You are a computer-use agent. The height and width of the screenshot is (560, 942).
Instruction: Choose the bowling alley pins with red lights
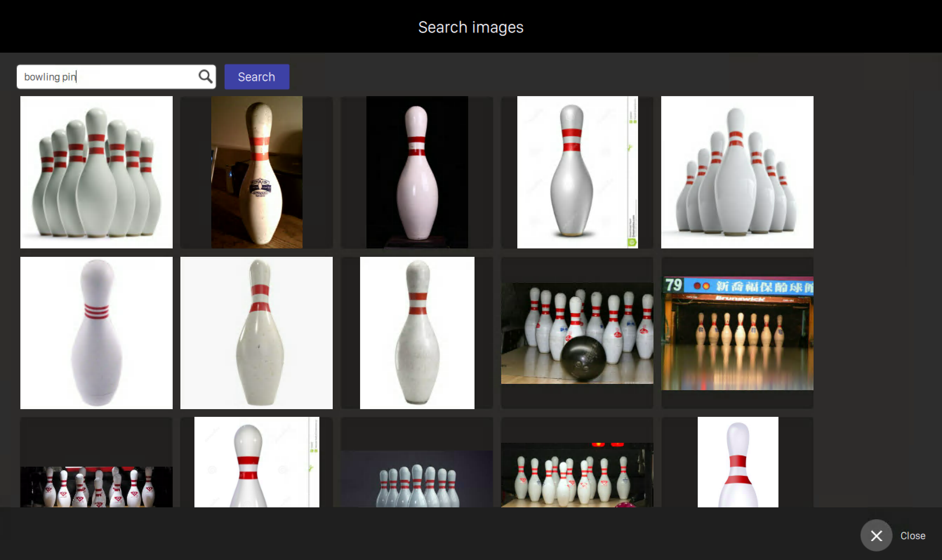tap(577, 475)
